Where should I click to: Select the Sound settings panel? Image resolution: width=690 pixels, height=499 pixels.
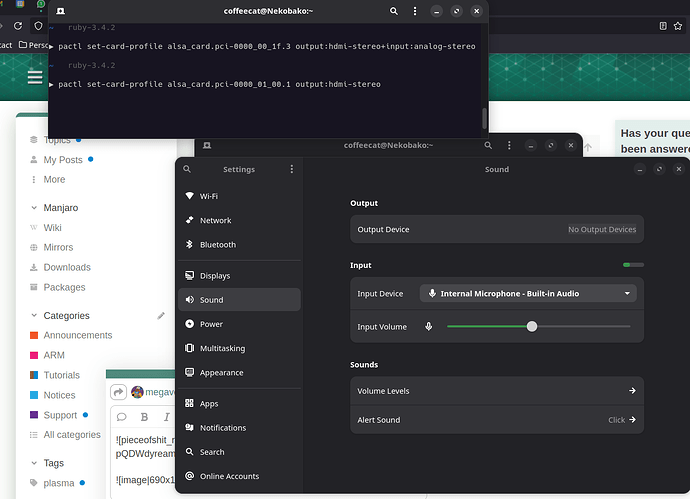(x=239, y=300)
